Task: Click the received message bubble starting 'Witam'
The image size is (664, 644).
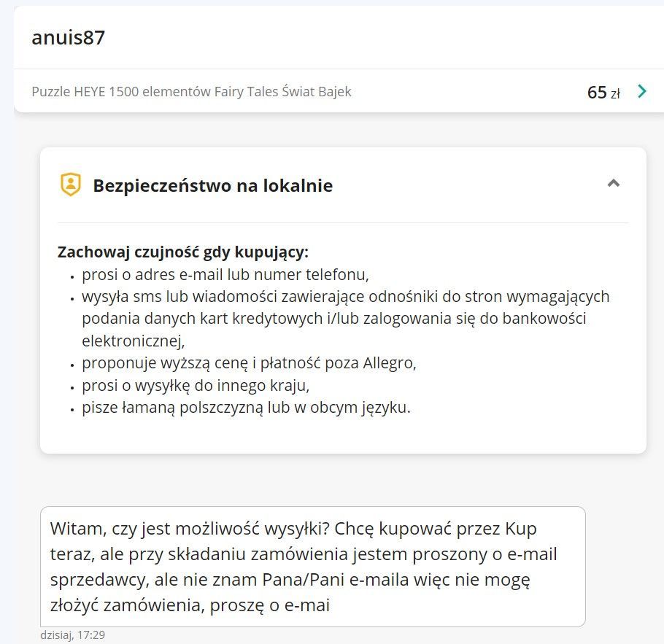Action: tap(312, 567)
